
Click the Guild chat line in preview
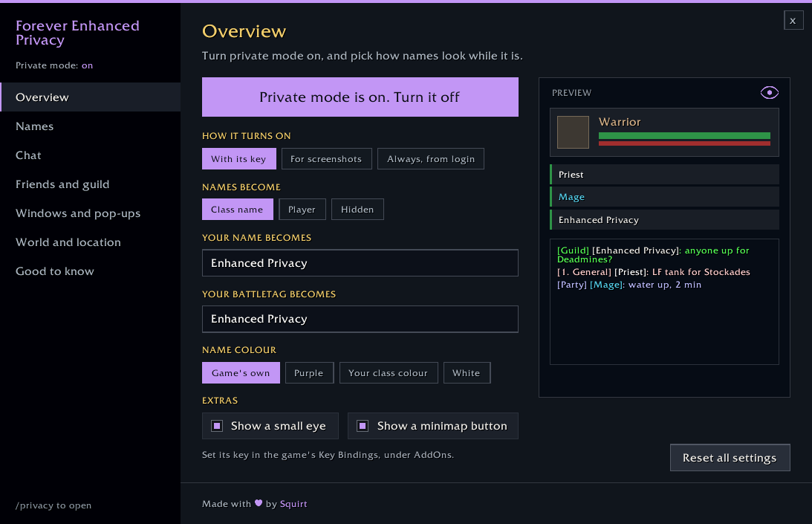(x=653, y=254)
